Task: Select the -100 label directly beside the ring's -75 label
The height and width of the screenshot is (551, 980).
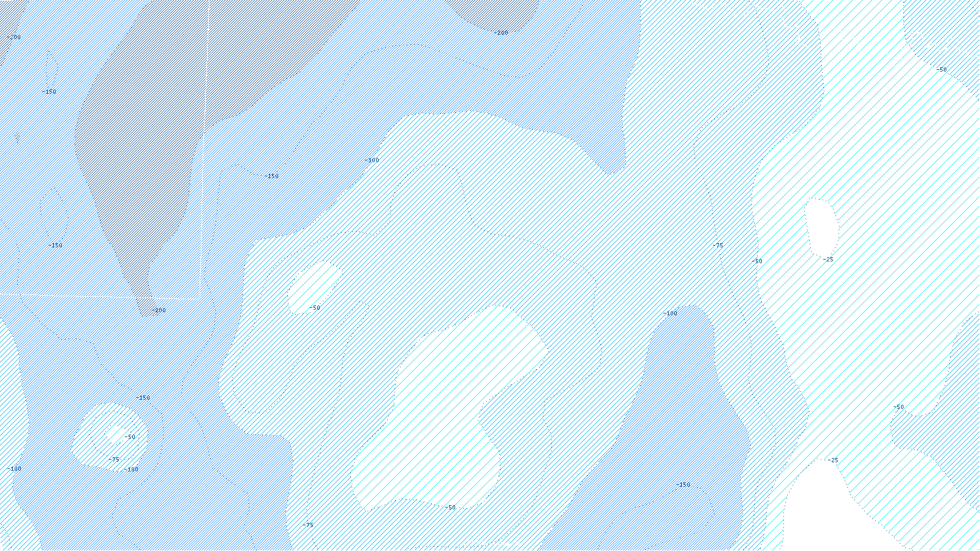Action: [131, 470]
